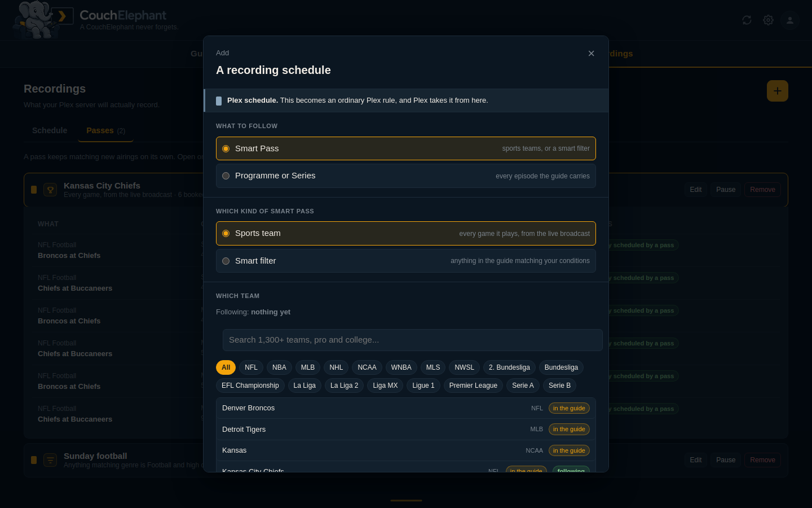
Task: Filter teams by Premier League
Action: [x=473, y=386]
